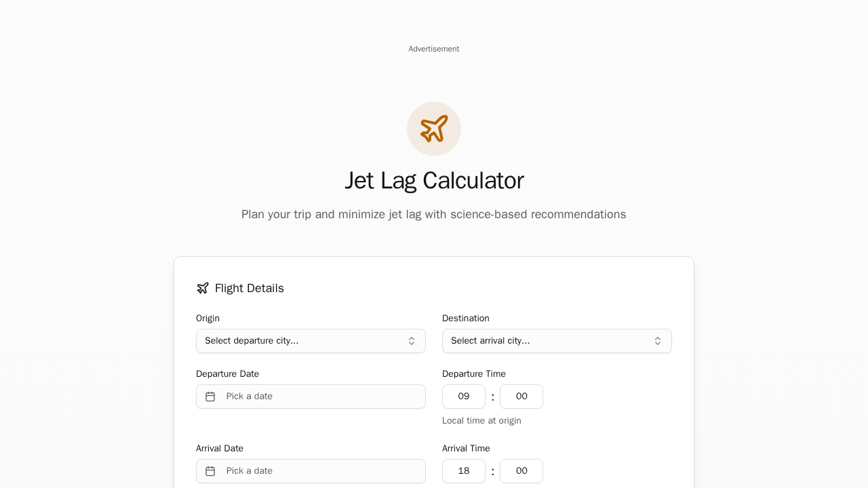Expand the Select arrival city selector

pos(557,341)
